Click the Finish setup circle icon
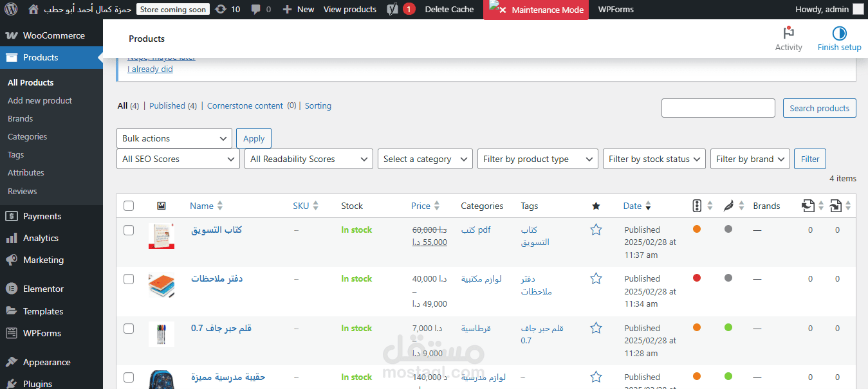 (x=839, y=33)
